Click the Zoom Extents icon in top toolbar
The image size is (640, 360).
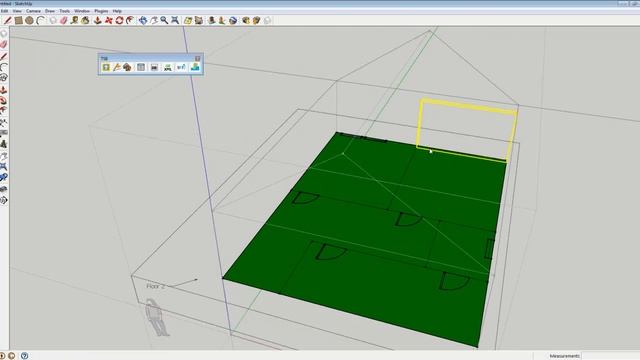click(x=175, y=20)
